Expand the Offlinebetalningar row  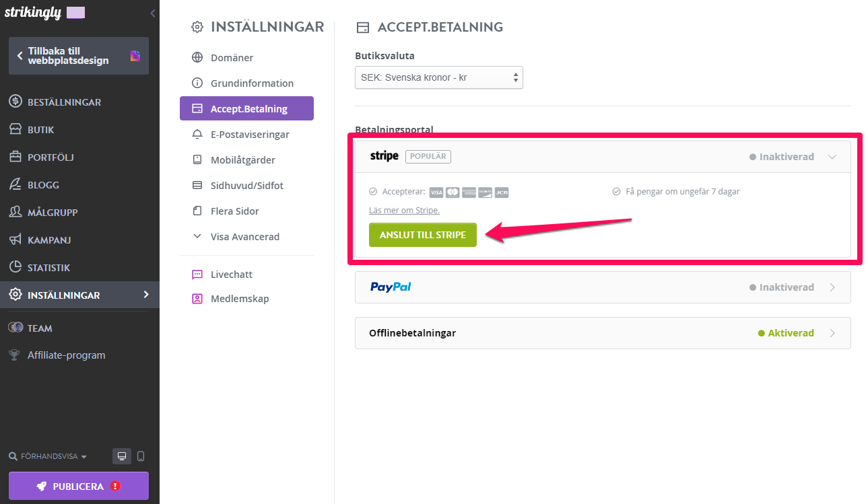(603, 333)
